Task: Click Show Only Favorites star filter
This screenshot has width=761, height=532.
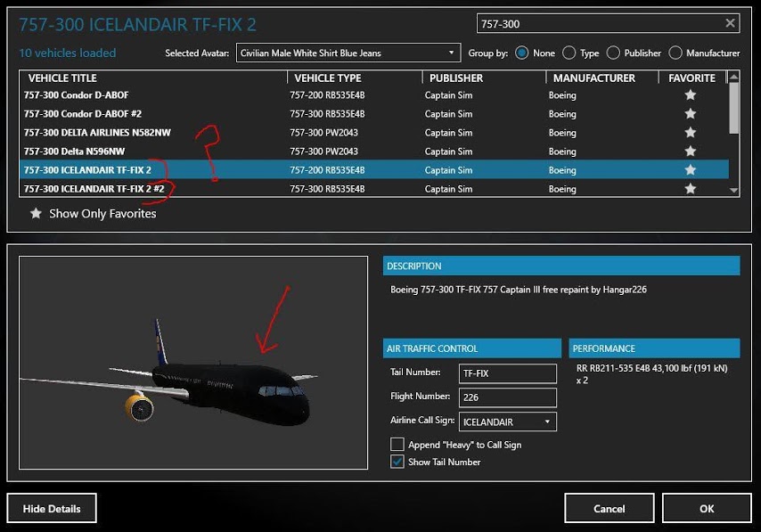Action: 36,214
